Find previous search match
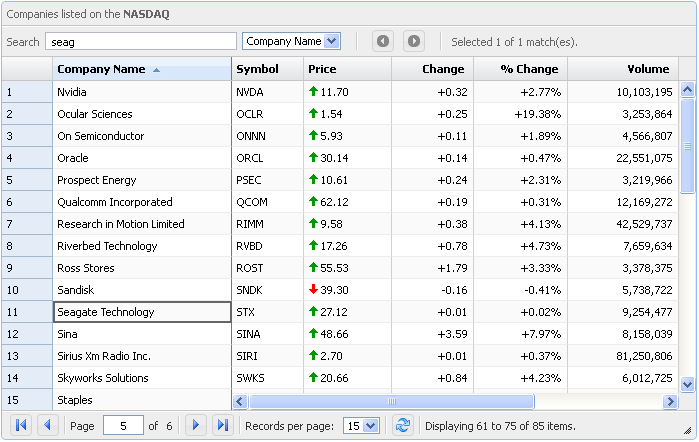Image resolution: width=699 pixels, height=442 pixels. (x=383, y=42)
